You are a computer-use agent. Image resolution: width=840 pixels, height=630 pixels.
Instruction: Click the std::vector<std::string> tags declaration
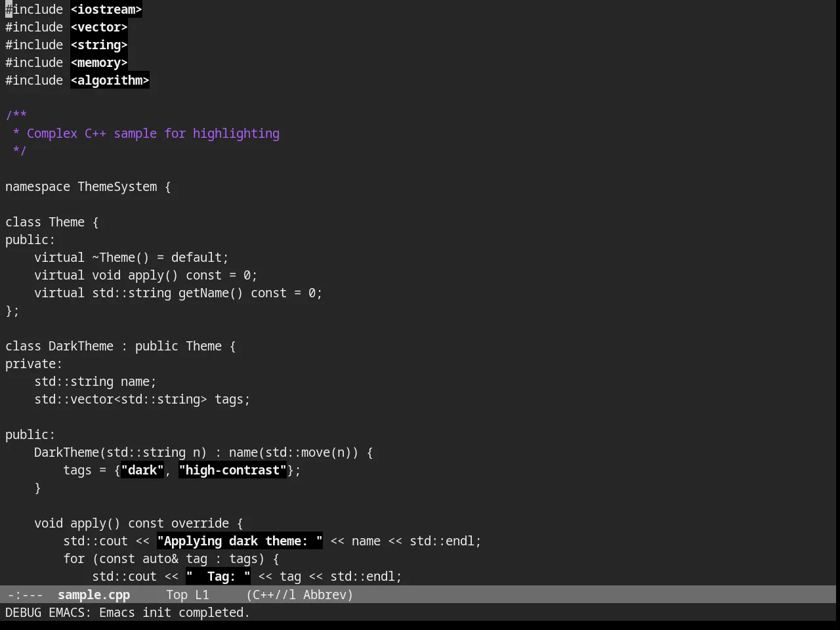(x=142, y=399)
